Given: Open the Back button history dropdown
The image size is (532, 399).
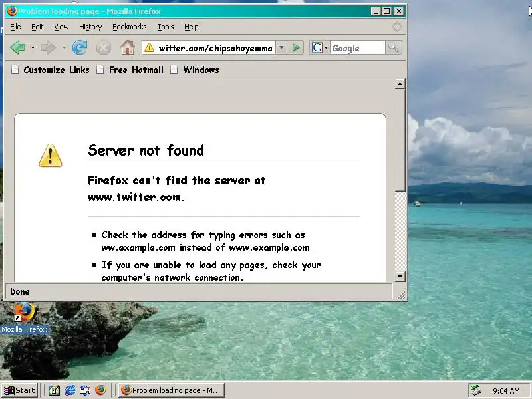Looking at the screenshot, I should 33,47.
